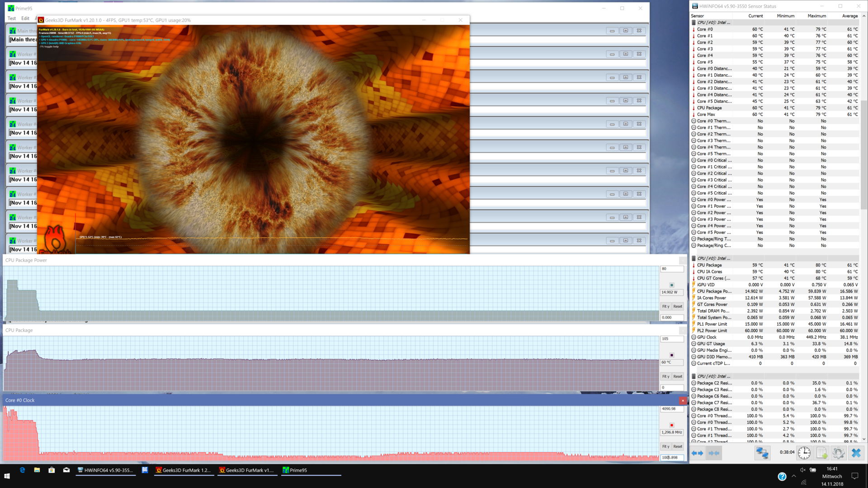Click the log file with green plus icon

point(821,453)
